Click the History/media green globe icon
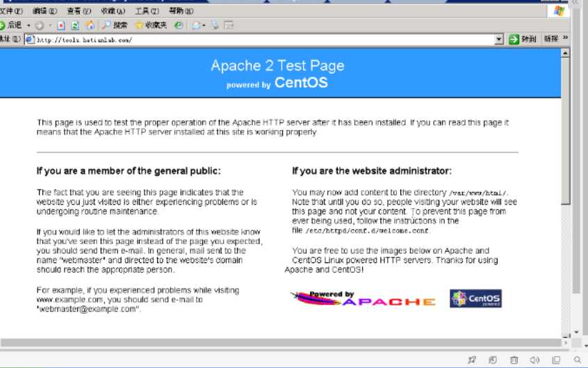This screenshot has width=588, height=368. pyautogui.click(x=179, y=26)
